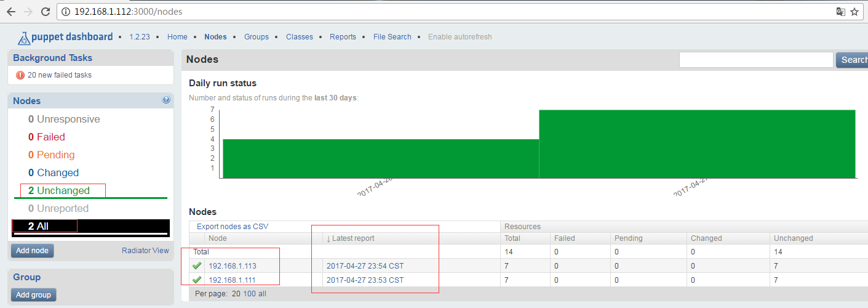This screenshot has width=868, height=308.
Task: Reload the page with refresh icon
Action: point(45,12)
